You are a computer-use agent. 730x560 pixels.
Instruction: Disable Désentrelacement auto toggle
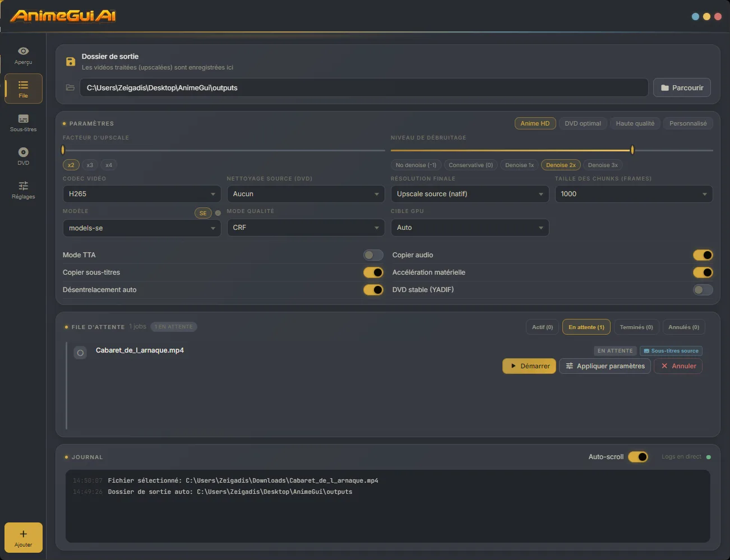(373, 290)
